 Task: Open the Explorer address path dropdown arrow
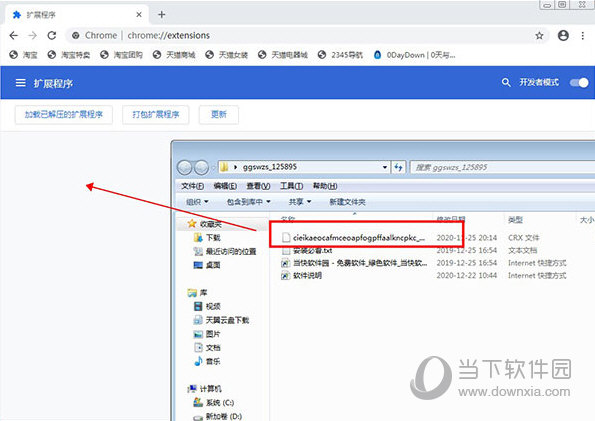click(x=385, y=167)
